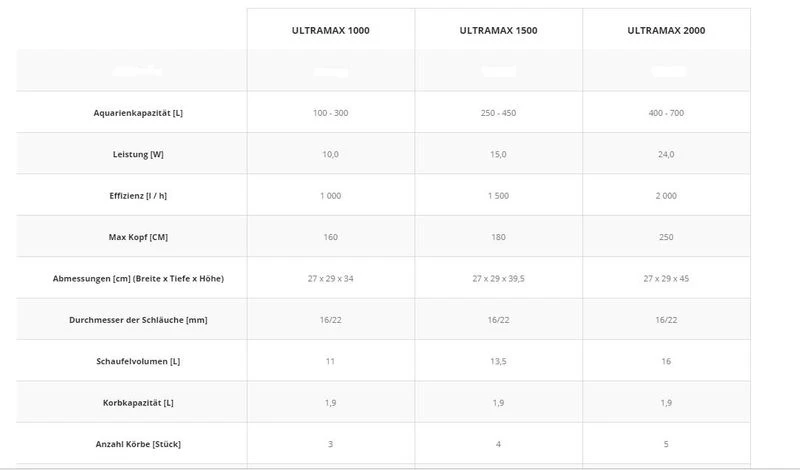Select the ULTRAMAX 1500 column header
Viewport: 800px width, 470px height.
tap(498, 31)
